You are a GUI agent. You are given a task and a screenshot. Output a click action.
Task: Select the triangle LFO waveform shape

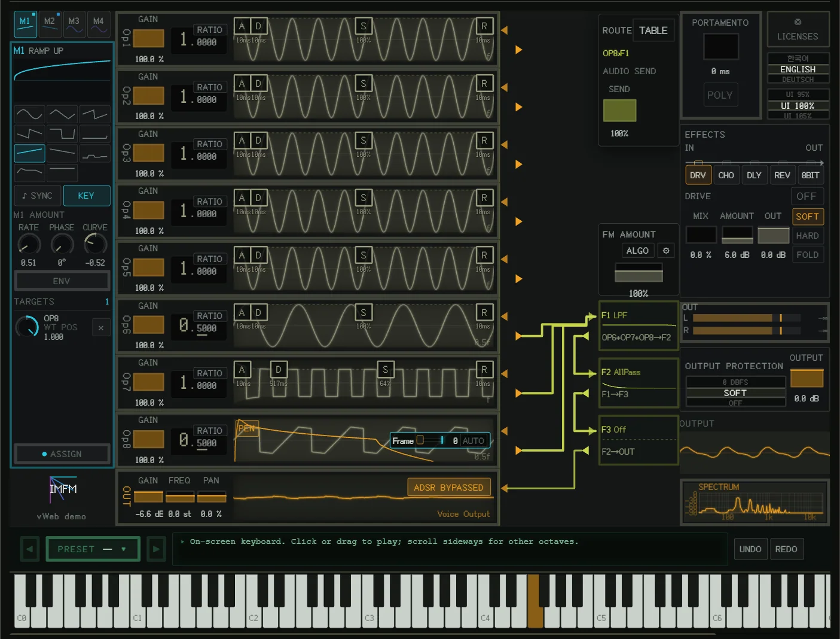click(x=62, y=114)
